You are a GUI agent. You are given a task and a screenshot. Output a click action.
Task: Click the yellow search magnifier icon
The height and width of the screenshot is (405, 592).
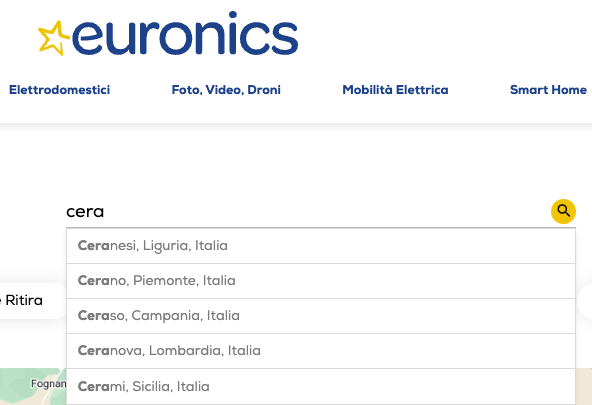[563, 211]
